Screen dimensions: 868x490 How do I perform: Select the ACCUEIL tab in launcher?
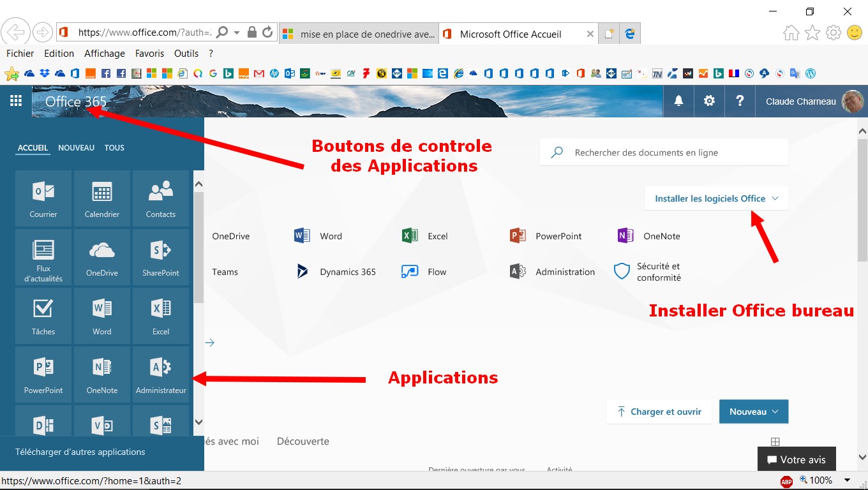(x=33, y=147)
